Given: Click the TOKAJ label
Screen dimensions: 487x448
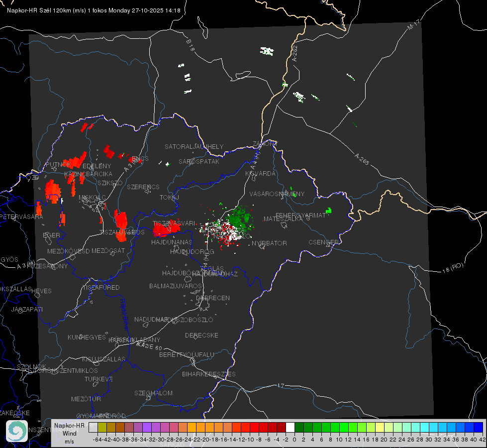Looking at the screenshot, I should click(169, 198).
